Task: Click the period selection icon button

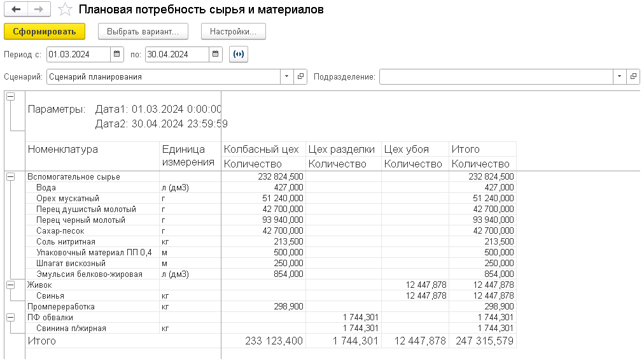Action: click(239, 55)
